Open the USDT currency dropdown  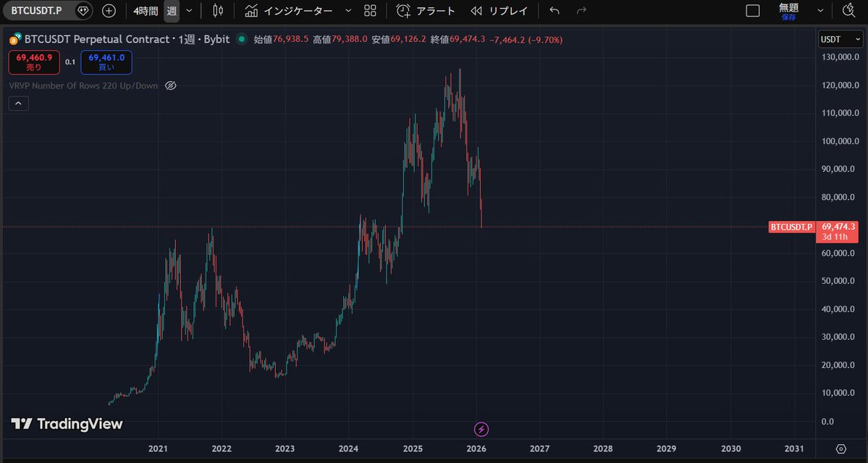tap(840, 39)
